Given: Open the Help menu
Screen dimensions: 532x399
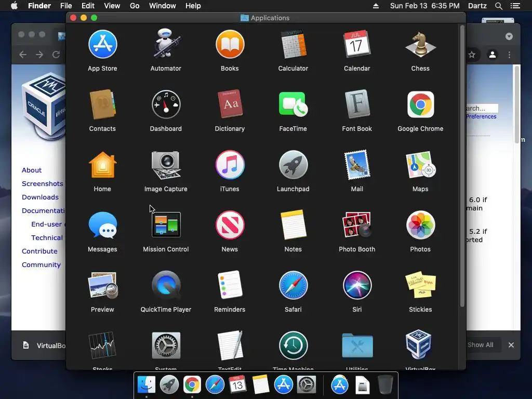Looking at the screenshot, I should pos(193,6).
